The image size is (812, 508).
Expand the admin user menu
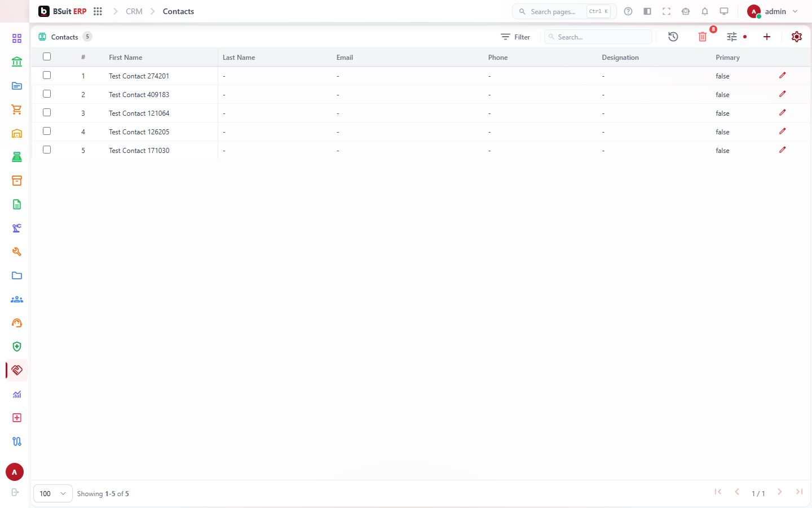point(773,11)
